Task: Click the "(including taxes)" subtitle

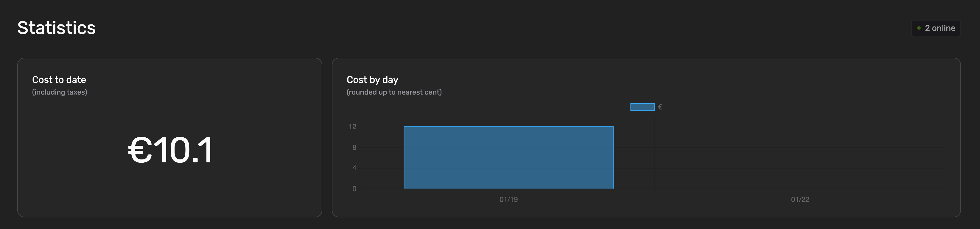Action: pyautogui.click(x=59, y=92)
